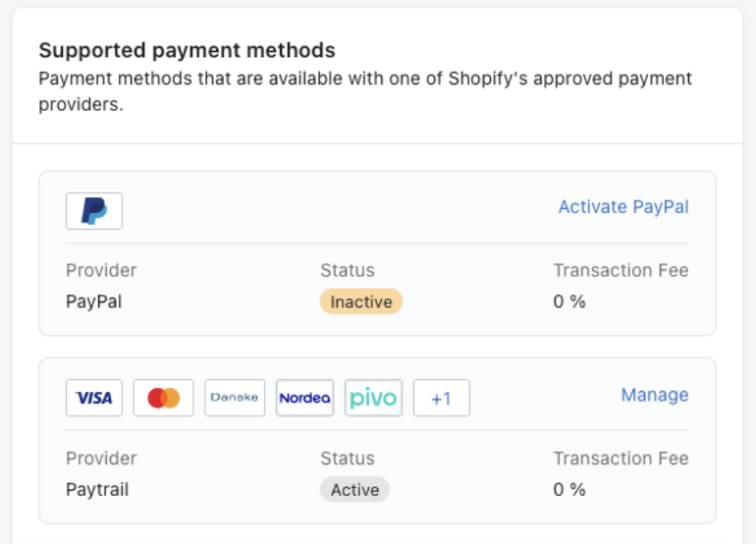Click the Danske bank icon
This screenshot has height=544, width=756.
[x=235, y=398]
